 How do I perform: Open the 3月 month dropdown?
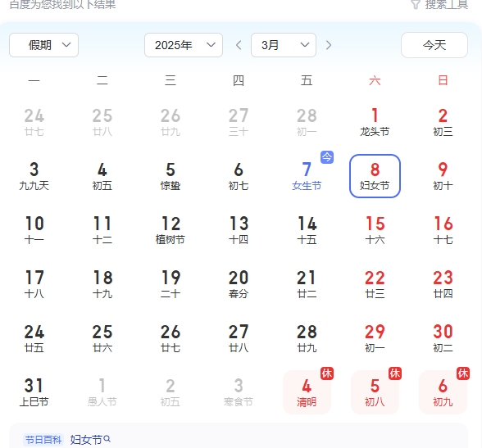pyautogui.click(x=284, y=45)
